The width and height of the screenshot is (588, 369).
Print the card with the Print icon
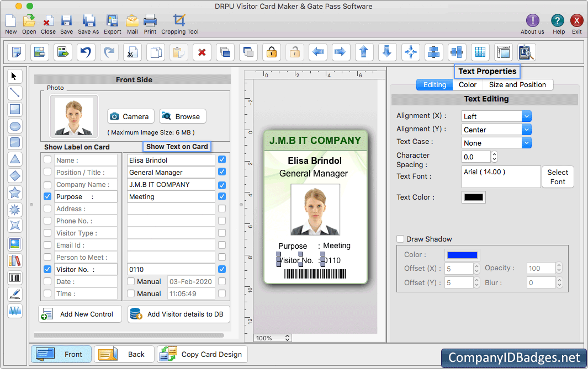[x=150, y=24]
